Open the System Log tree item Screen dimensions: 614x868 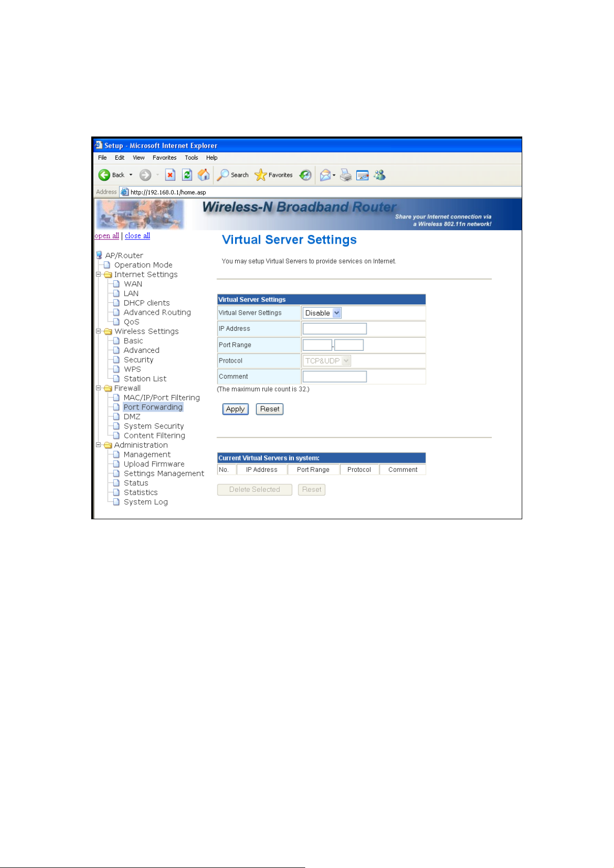tap(146, 502)
